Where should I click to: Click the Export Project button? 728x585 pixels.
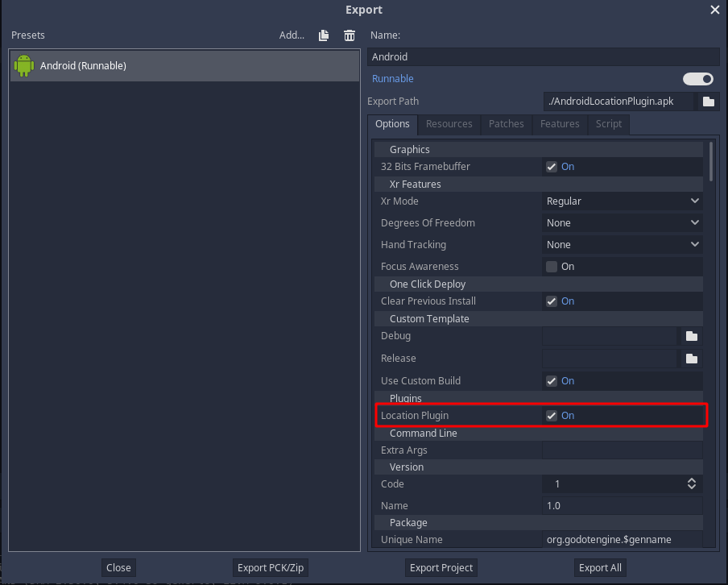click(x=441, y=567)
